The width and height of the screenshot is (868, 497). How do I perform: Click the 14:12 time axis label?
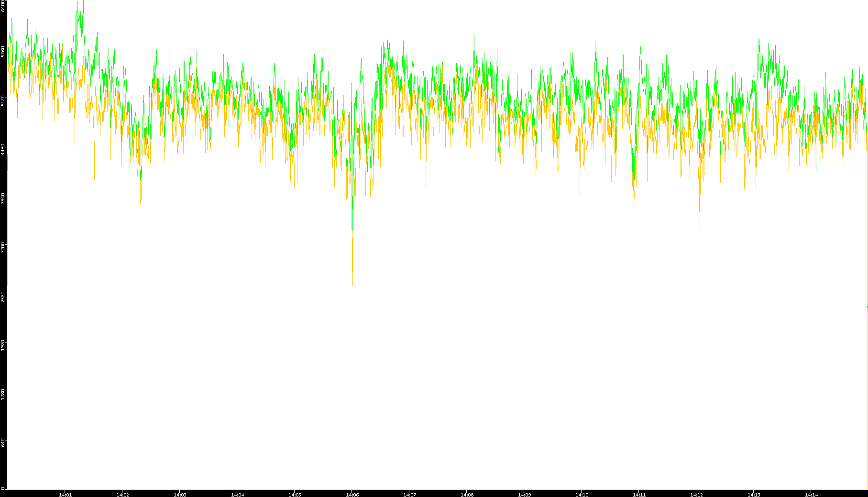click(x=696, y=494)
